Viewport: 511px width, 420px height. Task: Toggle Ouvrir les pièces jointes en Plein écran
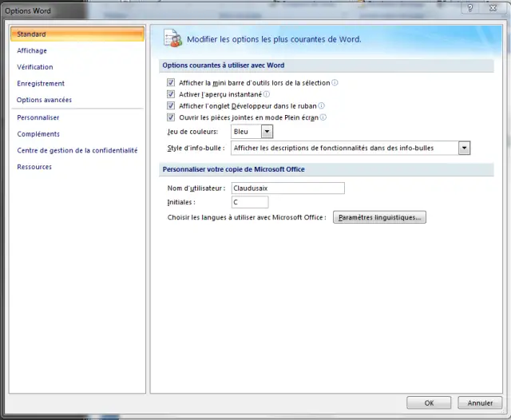171,117
